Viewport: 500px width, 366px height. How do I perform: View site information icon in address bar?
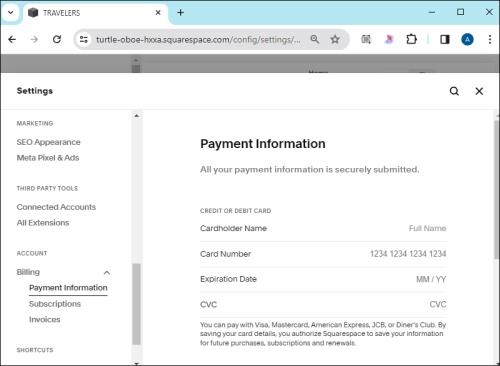tap(83, 39)
